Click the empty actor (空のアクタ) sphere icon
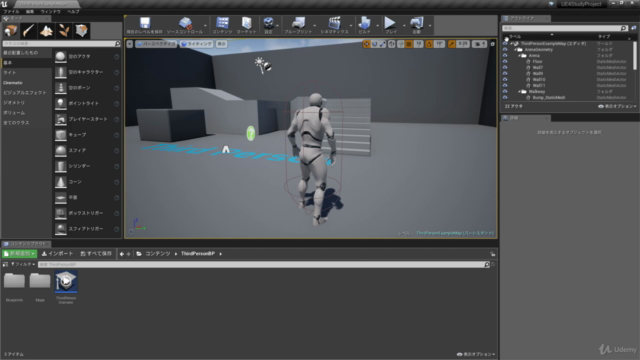Screen dimensions: 640x360 pos(60,57)
